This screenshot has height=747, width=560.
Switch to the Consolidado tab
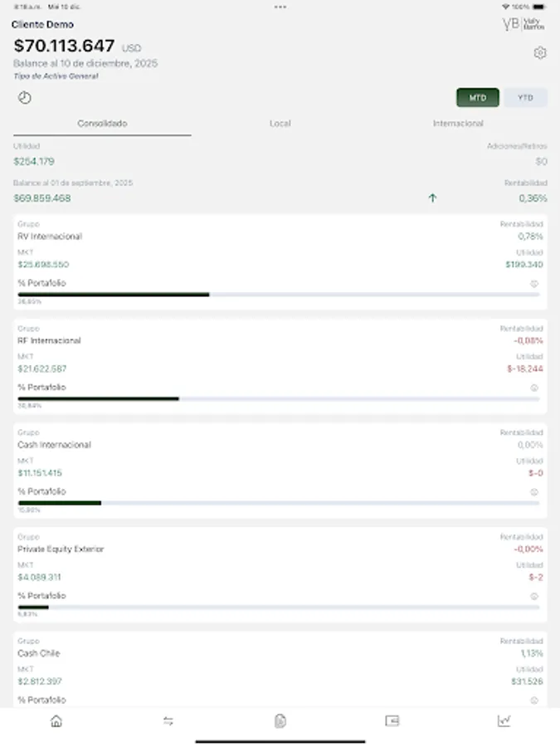(102, 124)
